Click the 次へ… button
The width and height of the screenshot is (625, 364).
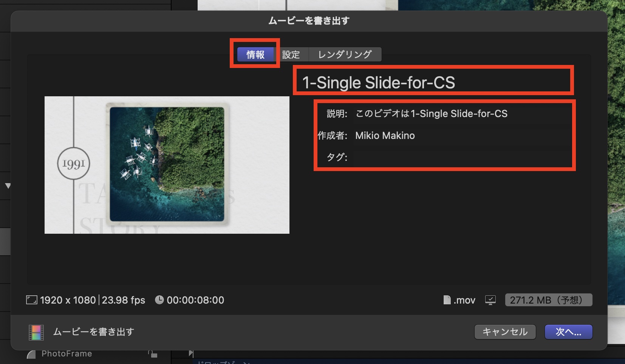(x=569, y=332)
